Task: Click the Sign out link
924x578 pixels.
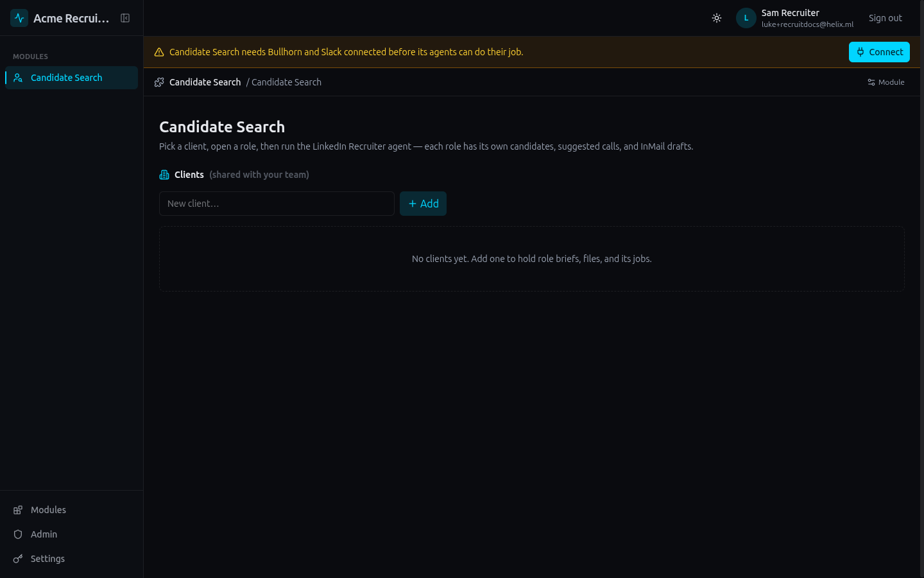Action: 885,18
